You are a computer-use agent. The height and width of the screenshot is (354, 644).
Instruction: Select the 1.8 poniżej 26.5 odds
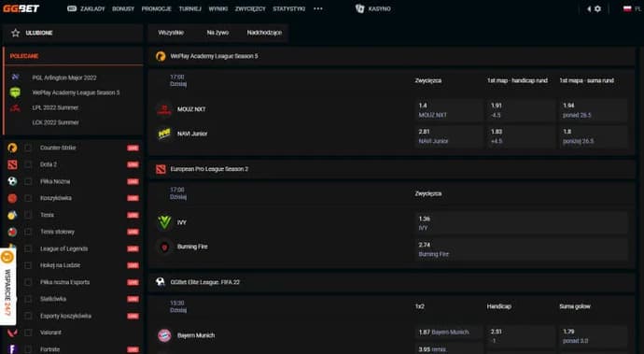coord(593,136)
